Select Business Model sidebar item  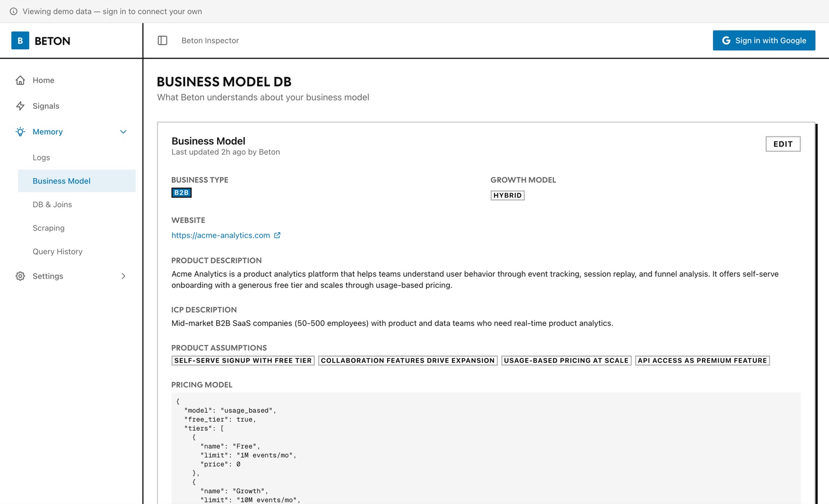[77, 181]
